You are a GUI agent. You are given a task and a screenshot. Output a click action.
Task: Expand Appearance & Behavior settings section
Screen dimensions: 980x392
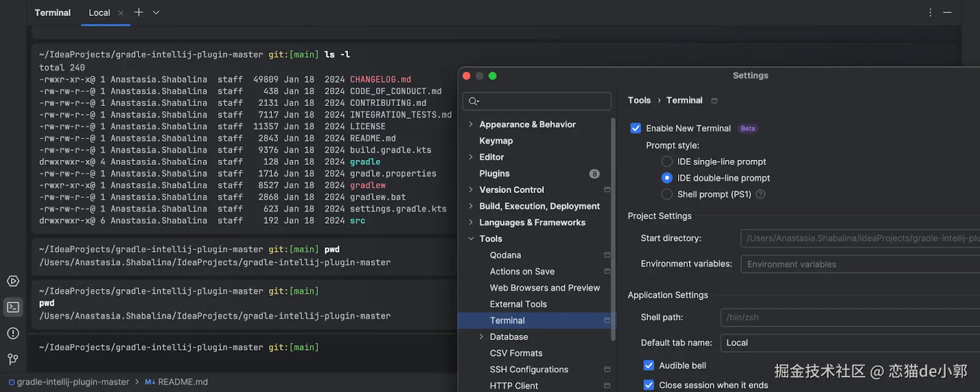tap(470, 124)
